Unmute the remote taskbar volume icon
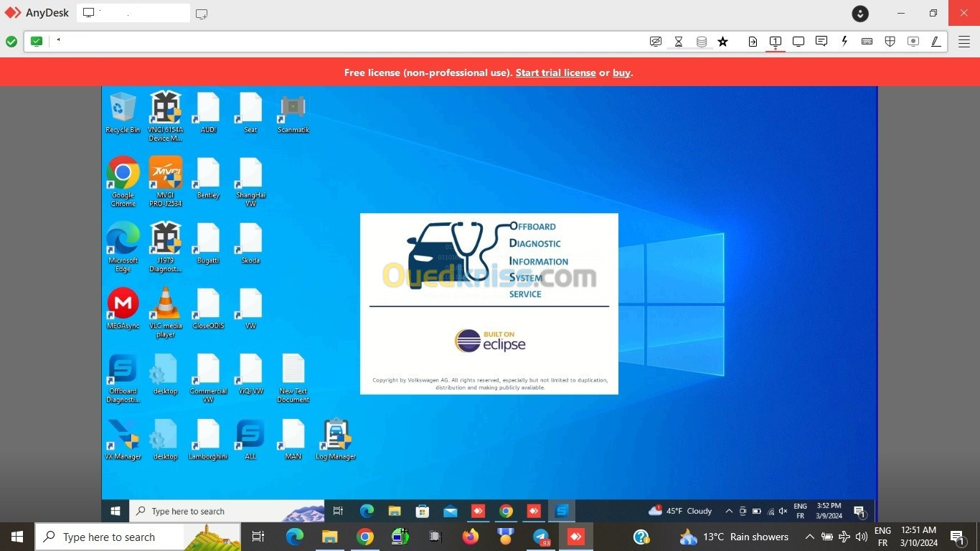The image size is (980, 551). pyautogui.click(x=783, y=511)
